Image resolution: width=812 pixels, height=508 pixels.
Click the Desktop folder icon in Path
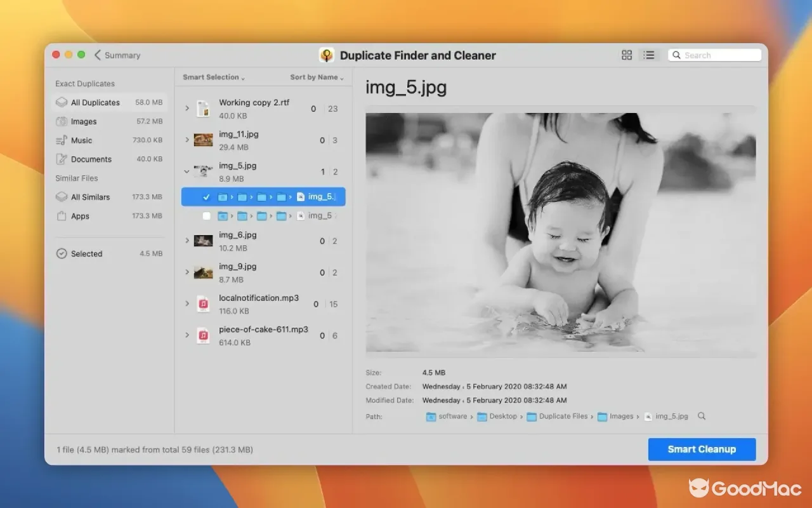coord(482,417)
